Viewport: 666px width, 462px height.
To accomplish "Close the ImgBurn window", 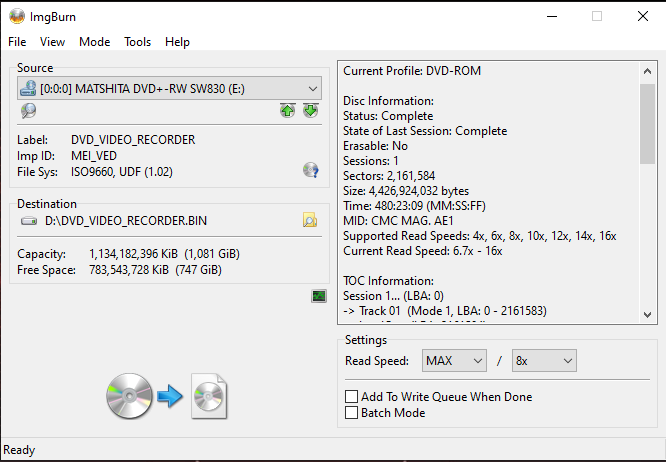I will point(643,17).
